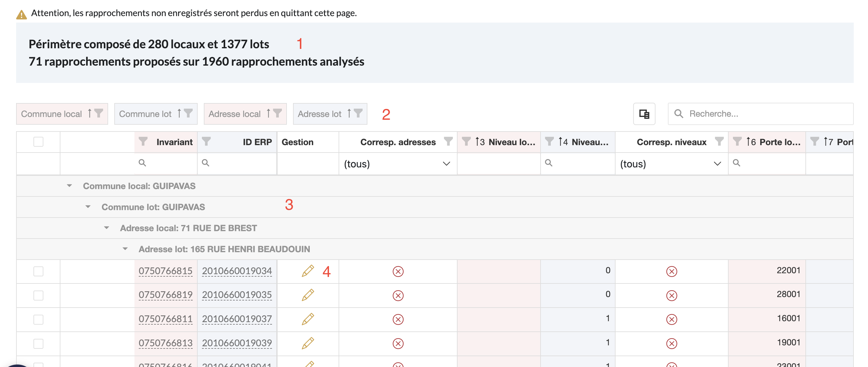Click the Commune lot grouping chip
Screen dimensions: 868x367
click(x=145, y=114)
